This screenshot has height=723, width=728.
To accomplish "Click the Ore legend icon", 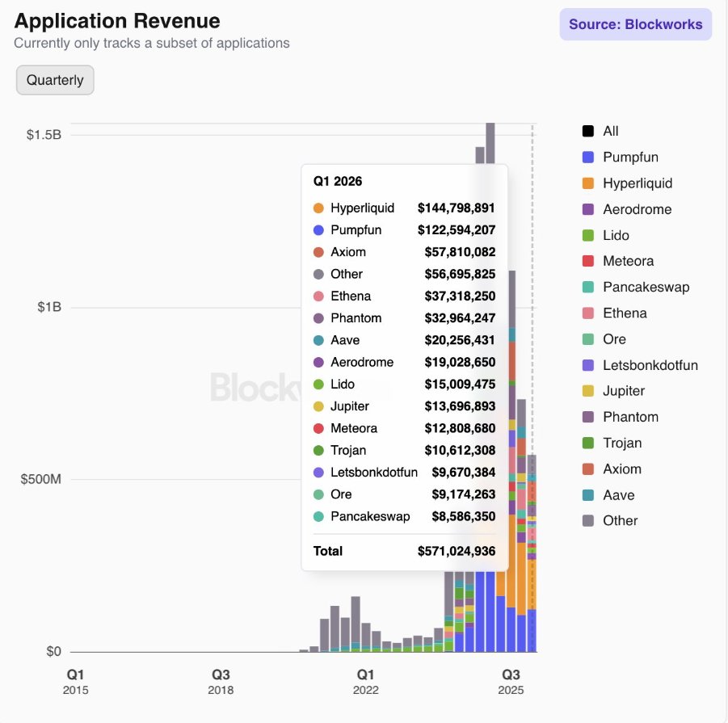I will 588,339.
